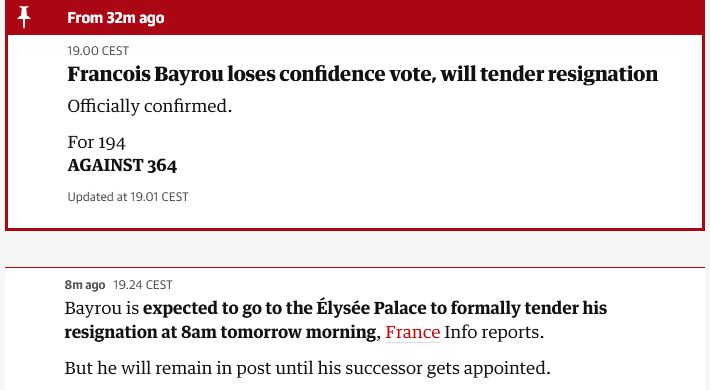The height and width of the screenshot is (390, 710).
Task: Click the 'Info reports.' text
Action: (494, 332)
